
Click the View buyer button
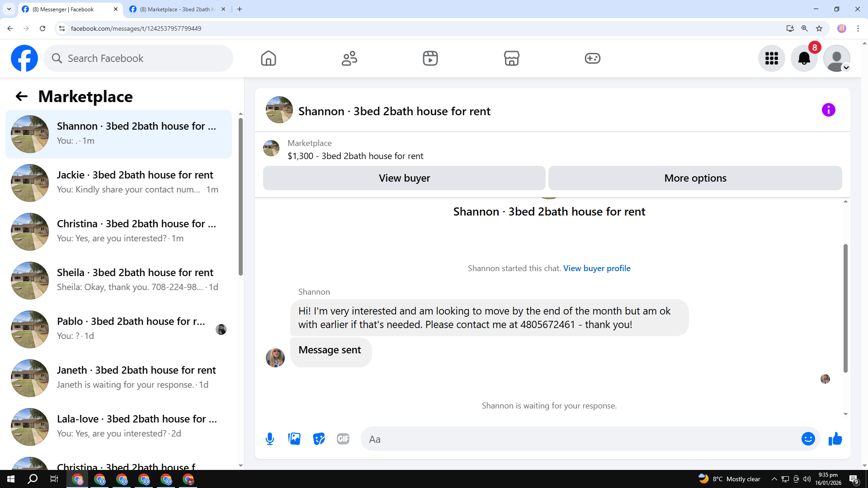pyautogui.click(x=404, y=178)
